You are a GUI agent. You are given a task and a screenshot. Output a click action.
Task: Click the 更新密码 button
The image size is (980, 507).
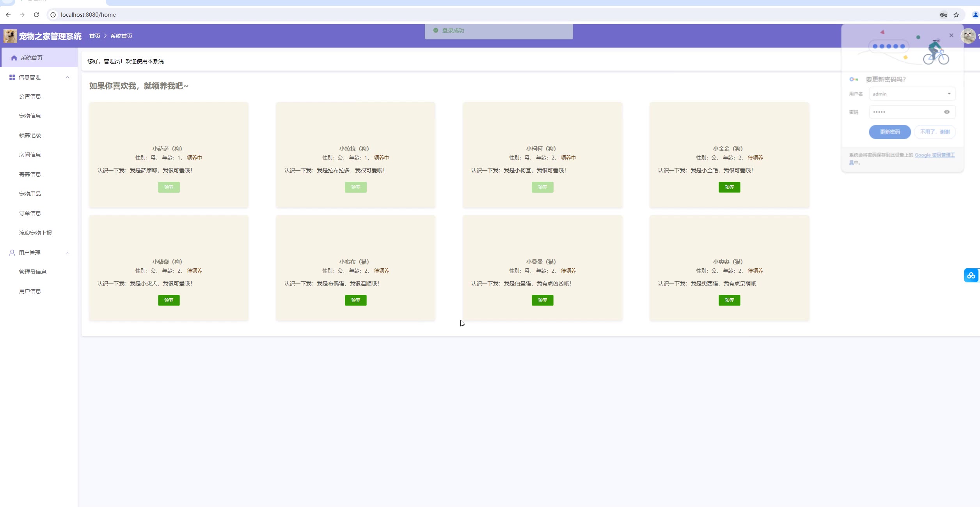pos(889,132)
